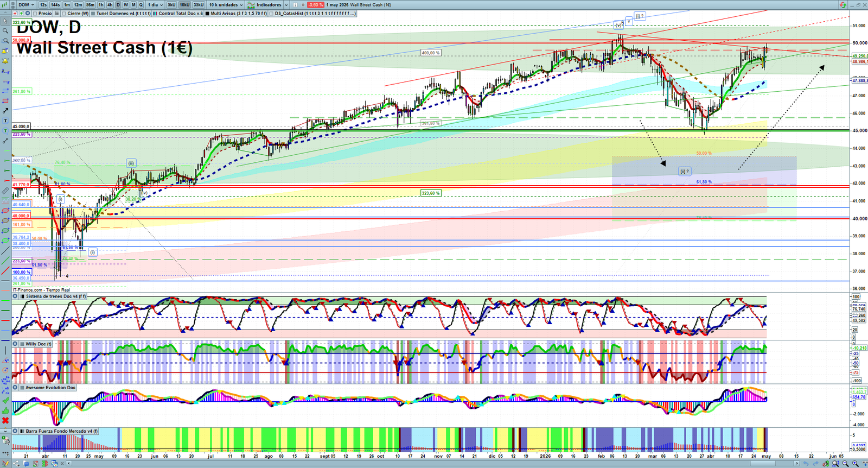Open settings icon of Awesome Evolution Doc panel
Viewport: 868px width, 468px height.
[15, 388]
